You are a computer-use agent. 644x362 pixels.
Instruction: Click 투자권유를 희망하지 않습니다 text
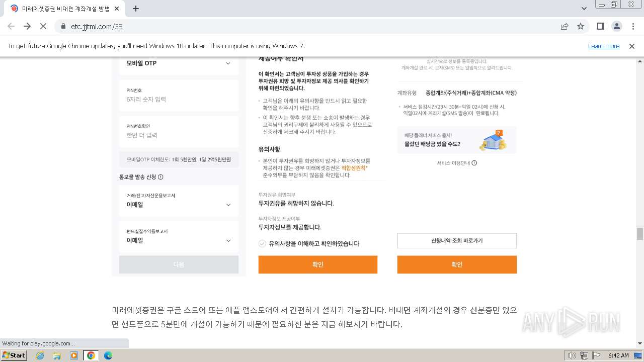coord(296,204)
